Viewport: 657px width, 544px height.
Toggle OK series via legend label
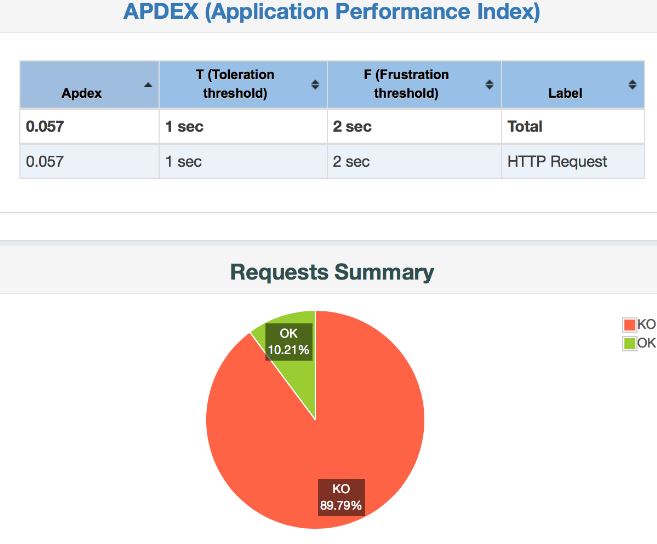(x=647, y=343)
